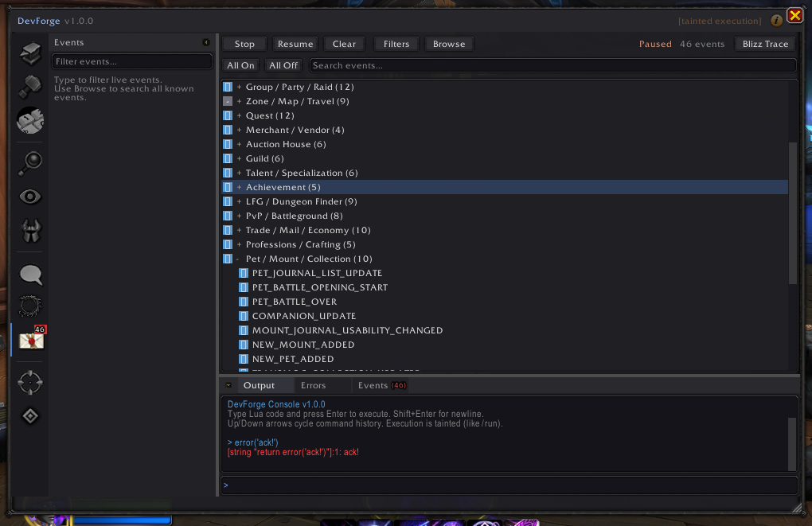Click the diamond icon at sidebar bottom
The width and height of the screenshot is (812, 526).
(29, 415)
